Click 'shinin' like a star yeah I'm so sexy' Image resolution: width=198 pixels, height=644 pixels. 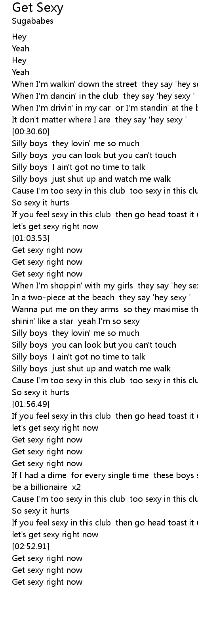[76, 321]
